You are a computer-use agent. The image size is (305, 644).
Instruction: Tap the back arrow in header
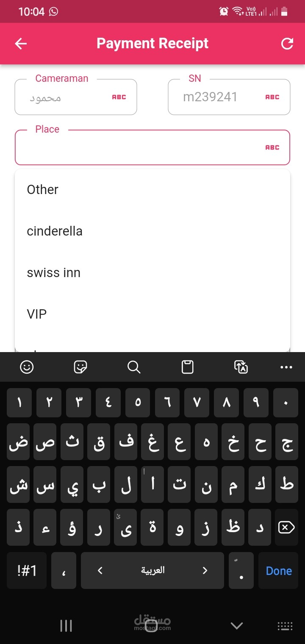[21, 44]
